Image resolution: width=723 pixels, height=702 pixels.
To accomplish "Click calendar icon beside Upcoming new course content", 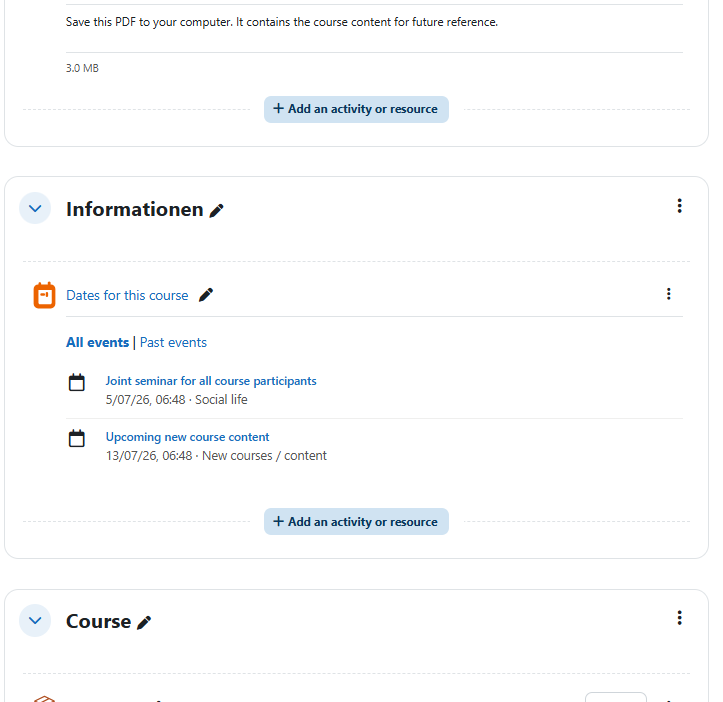I will tap(77, 439).
